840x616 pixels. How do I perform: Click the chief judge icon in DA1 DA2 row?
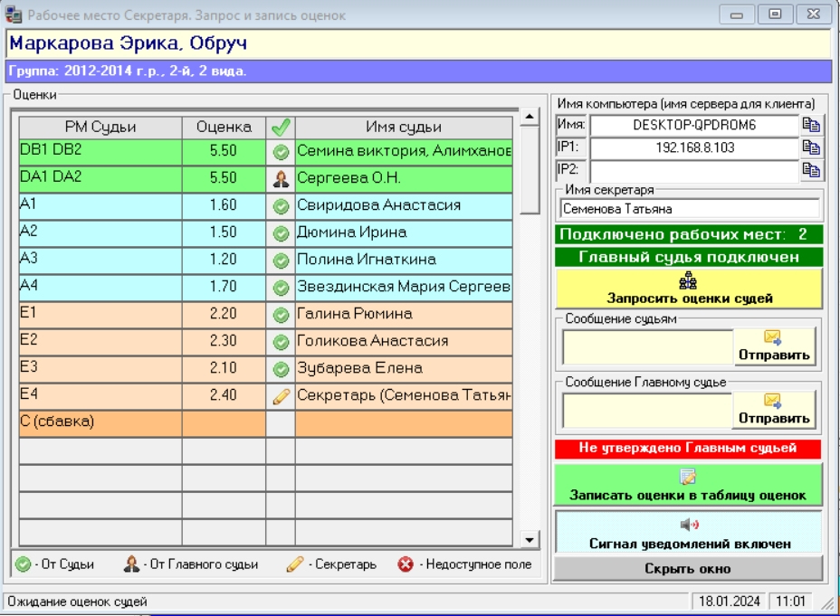pyautogui.click(x=281, y=178)
